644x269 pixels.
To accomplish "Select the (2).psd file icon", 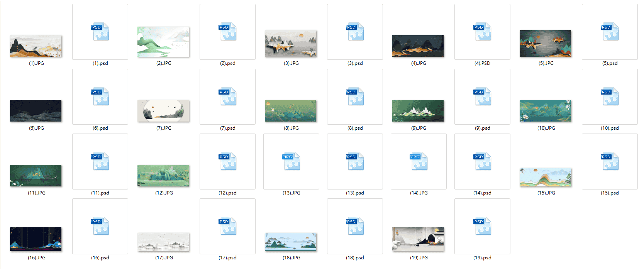I will coord(227,32).
